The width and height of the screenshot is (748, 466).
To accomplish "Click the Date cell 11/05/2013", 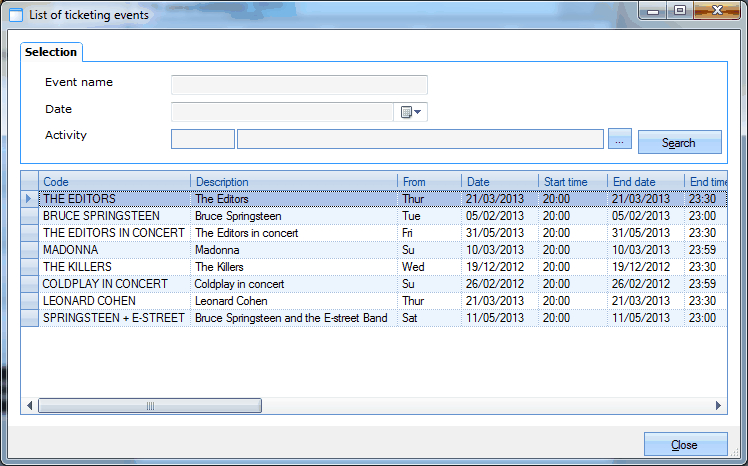I will click(x=500, y=318).
